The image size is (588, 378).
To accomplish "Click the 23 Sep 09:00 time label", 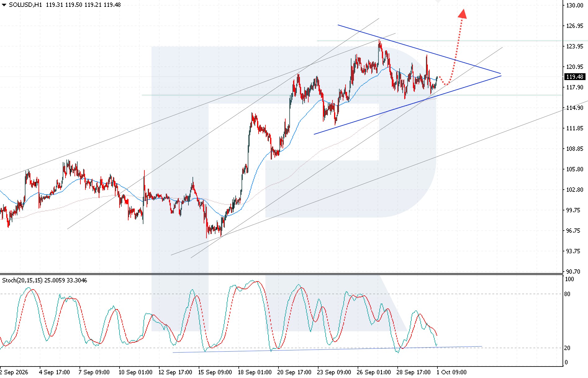I will [334, 372].
